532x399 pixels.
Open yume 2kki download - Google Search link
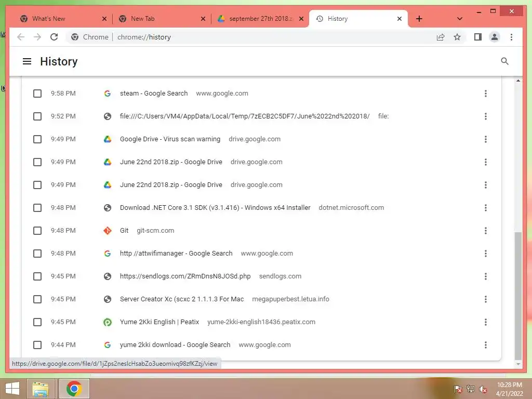[175, 345]
